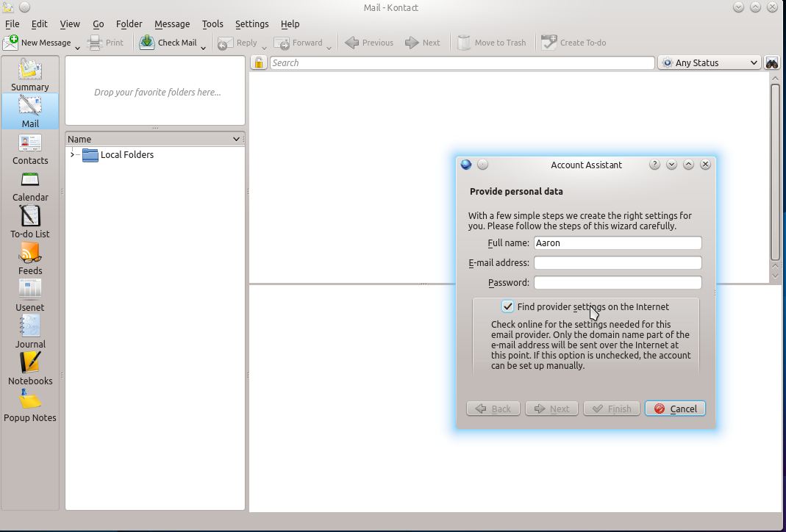The height and width of the screenshot is (532, 786).
Task: Go to the Next message via toolbar
Action: [x=423, y=43]
